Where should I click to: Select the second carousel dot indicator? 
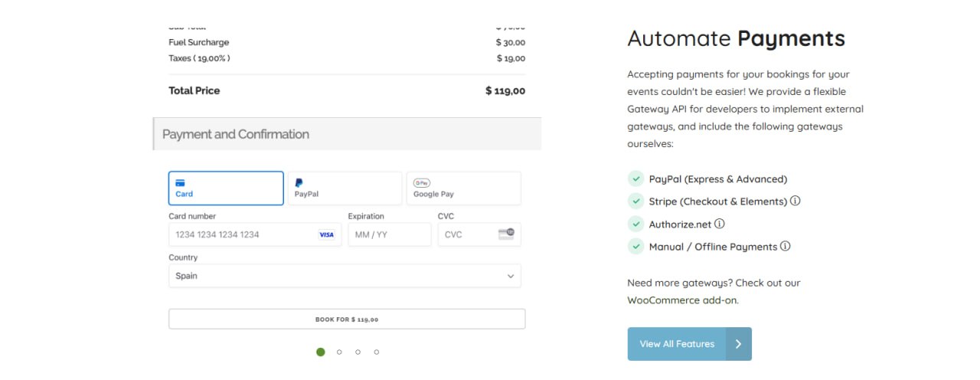(339, 352)
